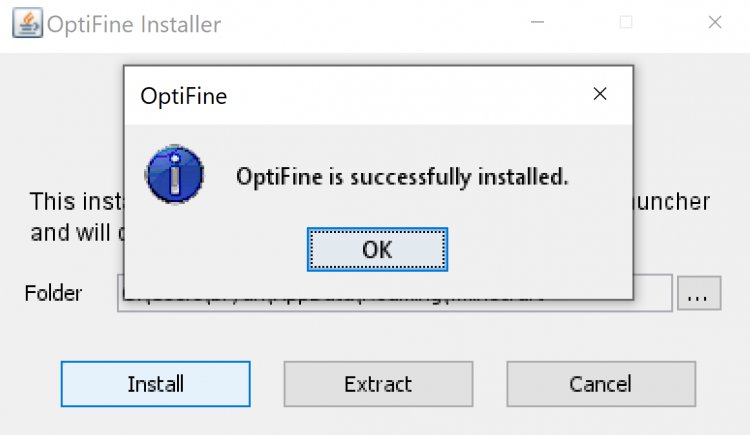Close the OptiFine Installer main window

[715, 22]
